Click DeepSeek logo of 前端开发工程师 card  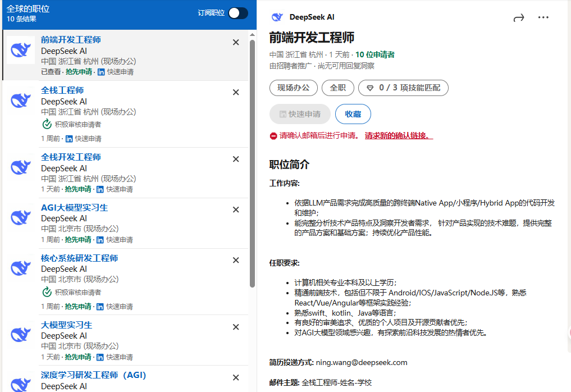(x=21, y=50)
